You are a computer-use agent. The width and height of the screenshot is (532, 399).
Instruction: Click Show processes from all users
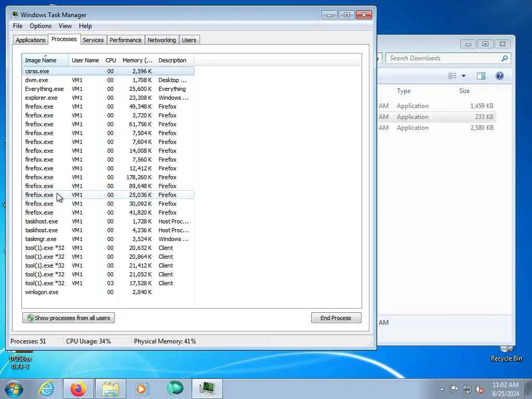click(x=69, y=318)
